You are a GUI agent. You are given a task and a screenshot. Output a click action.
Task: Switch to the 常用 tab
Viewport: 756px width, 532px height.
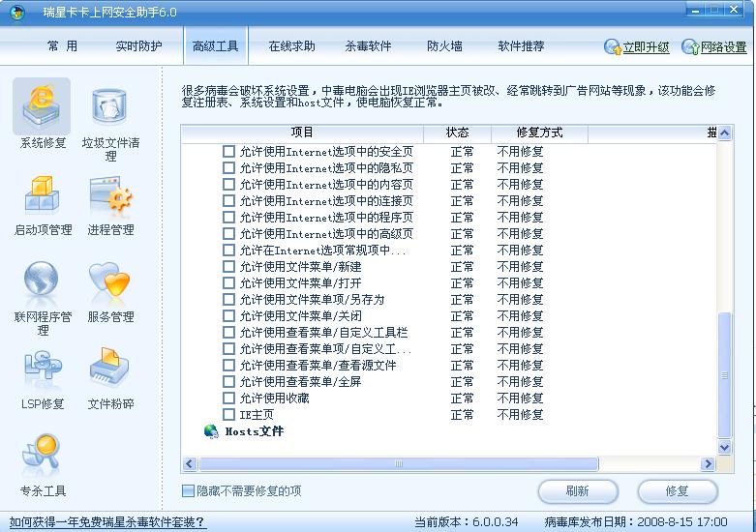click(62, 46)
